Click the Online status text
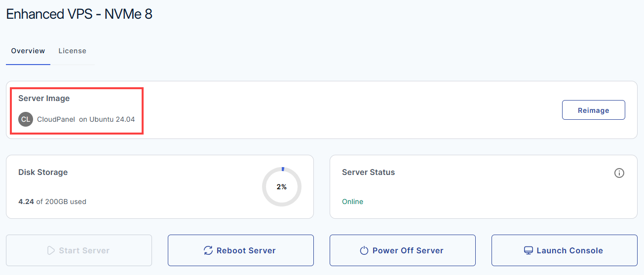 (352, 202)
